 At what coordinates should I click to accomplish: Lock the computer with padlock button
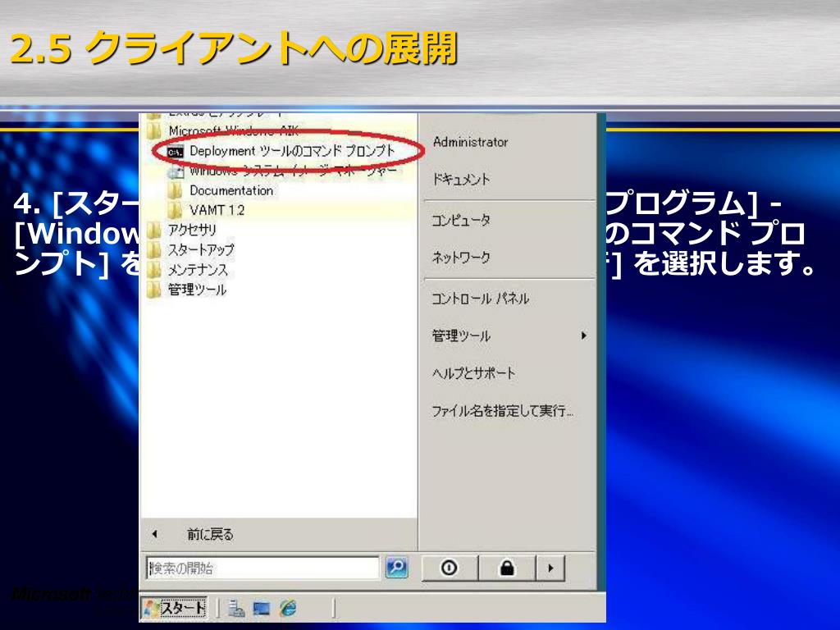point(507,568)
